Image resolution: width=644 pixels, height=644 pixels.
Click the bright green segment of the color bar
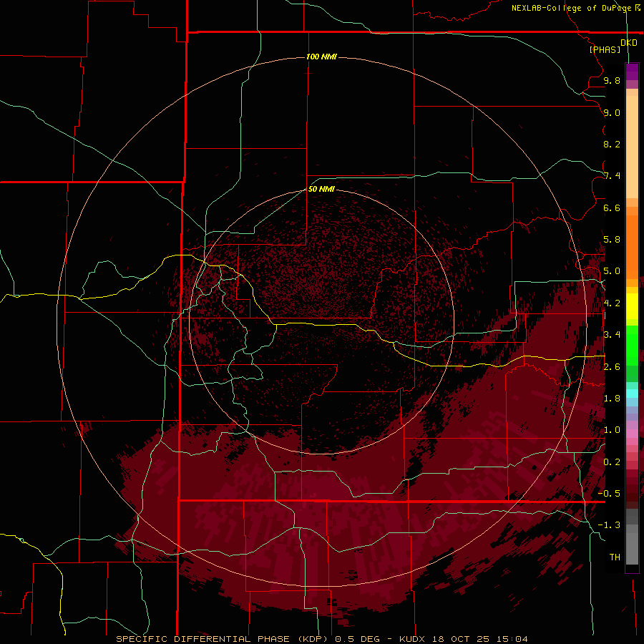(x=632, y=345)
